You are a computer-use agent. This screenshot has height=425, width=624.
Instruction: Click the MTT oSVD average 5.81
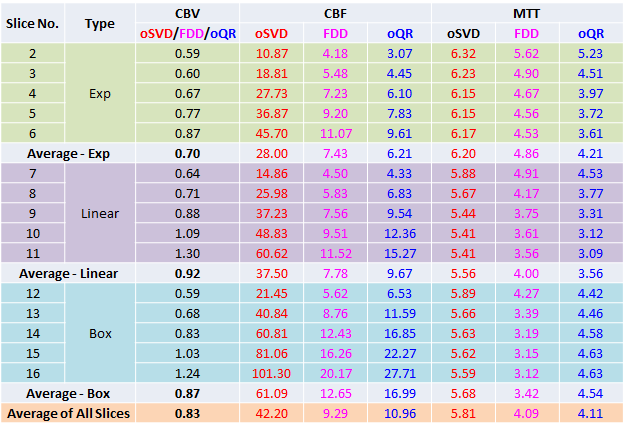coord(464,412)
